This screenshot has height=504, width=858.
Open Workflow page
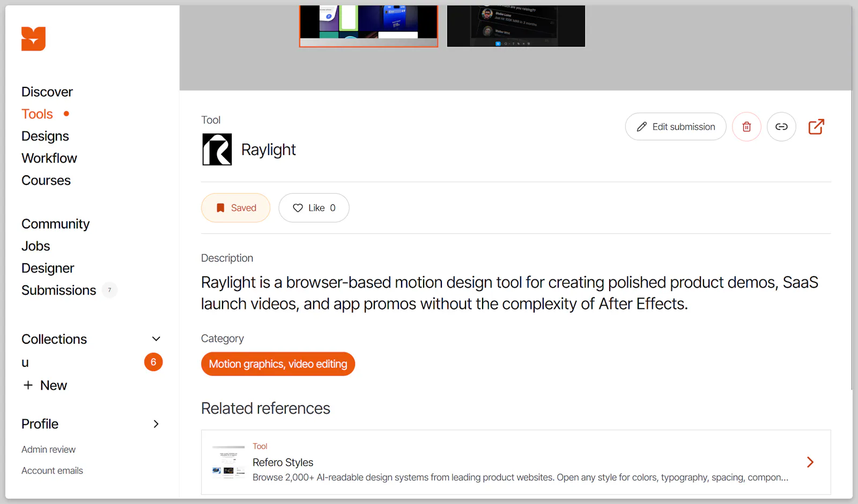pyautogui.click(x=49, y=158)
